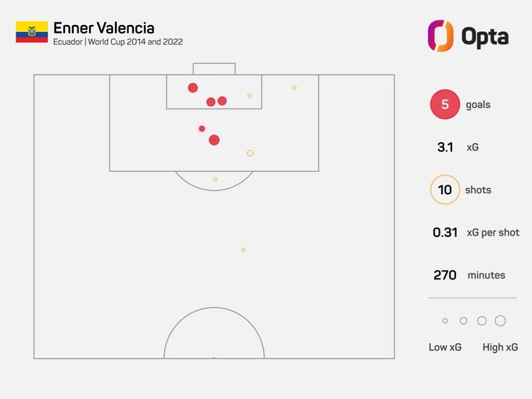Select the goal marker nearest the left post

click(x=192, y=88)
